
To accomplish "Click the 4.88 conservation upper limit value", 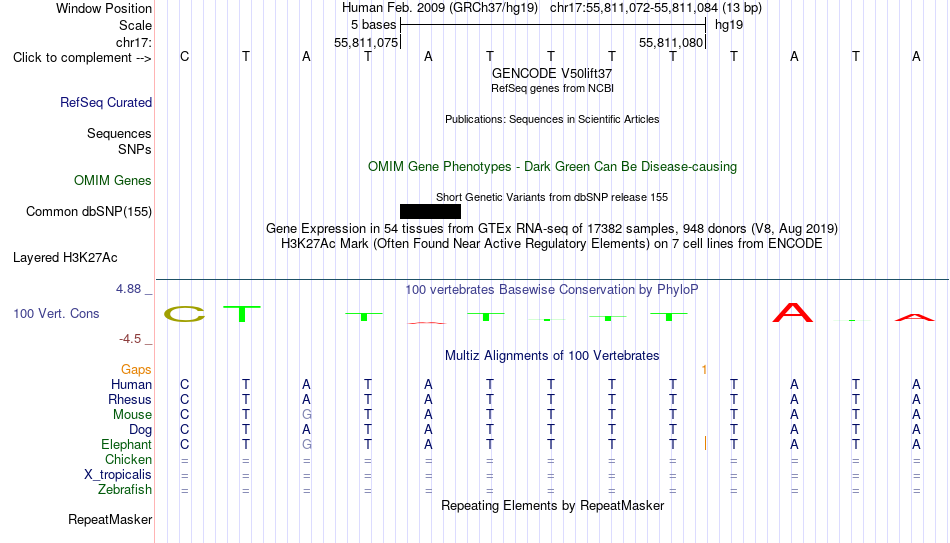I will click(128, 289).
